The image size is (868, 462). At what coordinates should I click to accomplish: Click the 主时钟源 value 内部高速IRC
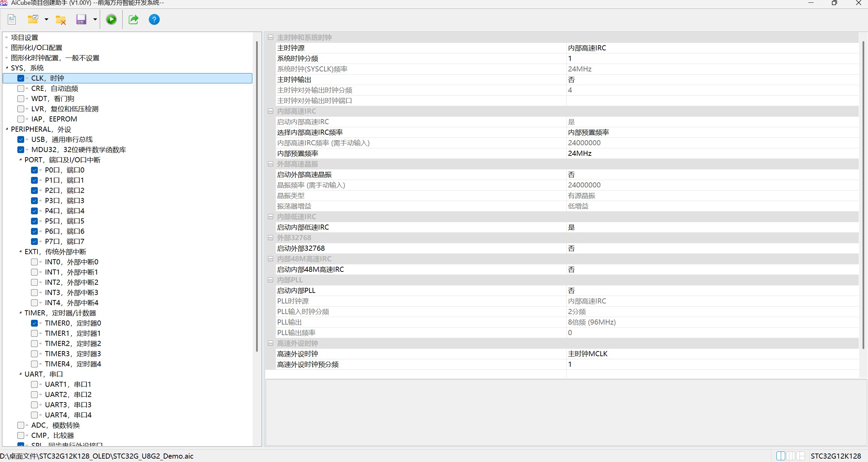[587, 48]
